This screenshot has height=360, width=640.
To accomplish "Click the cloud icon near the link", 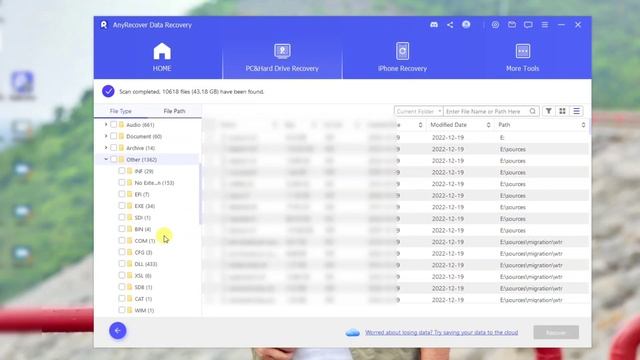I will coord(353,333).
